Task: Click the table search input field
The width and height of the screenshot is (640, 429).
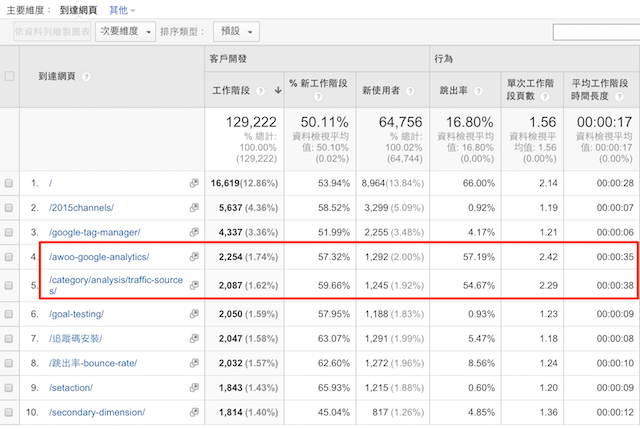Action: pos(594,32)
